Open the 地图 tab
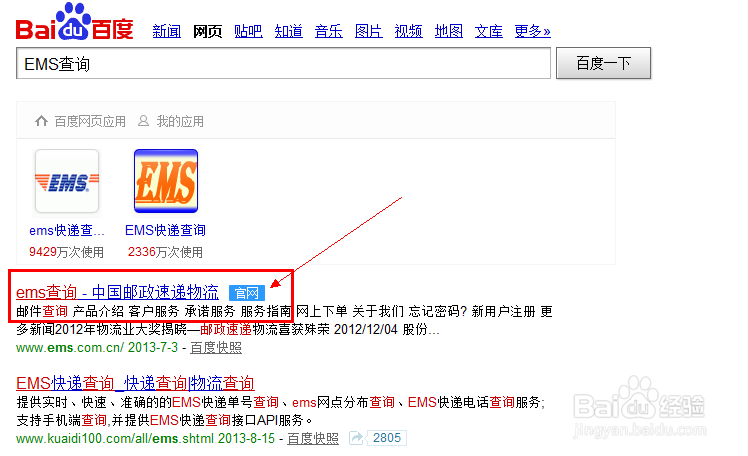This screenshot has height=456, width=748. (449, 31)
